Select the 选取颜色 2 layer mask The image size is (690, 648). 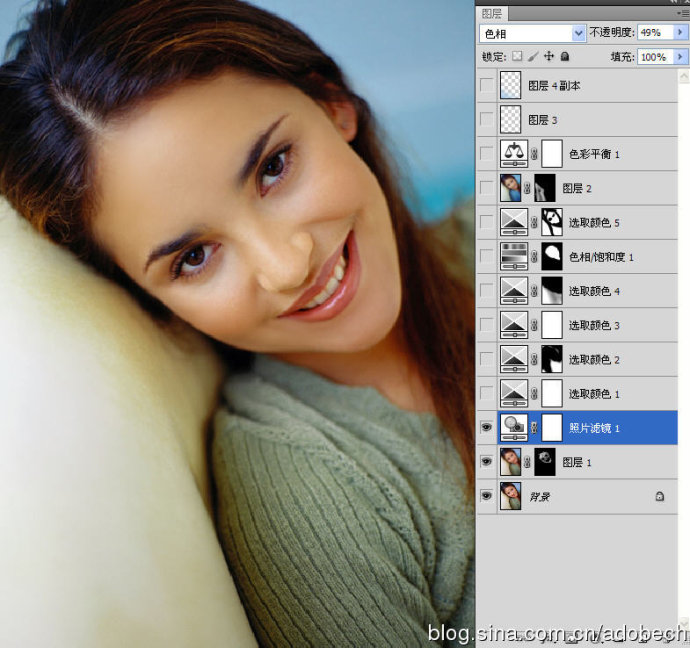(x=552, y=359)
